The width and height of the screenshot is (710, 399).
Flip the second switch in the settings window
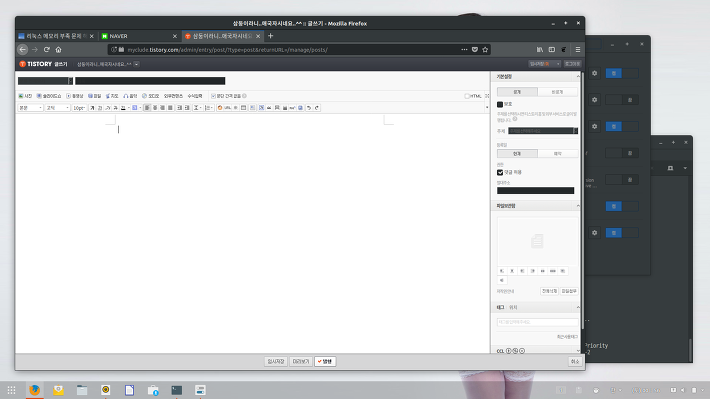pyautogui.click(x=622, y=100)
